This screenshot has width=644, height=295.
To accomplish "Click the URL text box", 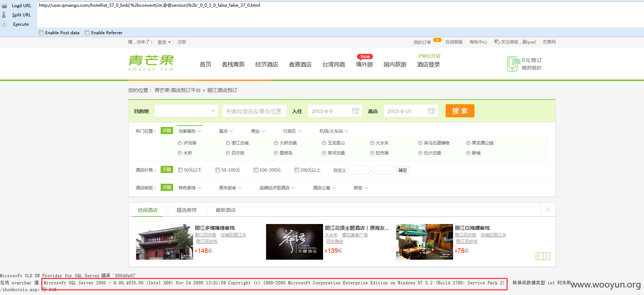I will pos(340,14).
